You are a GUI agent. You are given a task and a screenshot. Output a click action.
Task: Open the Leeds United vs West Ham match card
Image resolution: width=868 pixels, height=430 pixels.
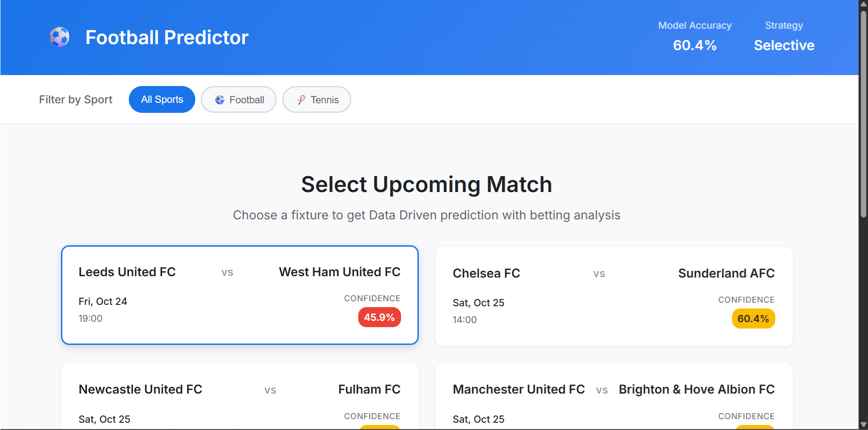[x=240, y=294]
